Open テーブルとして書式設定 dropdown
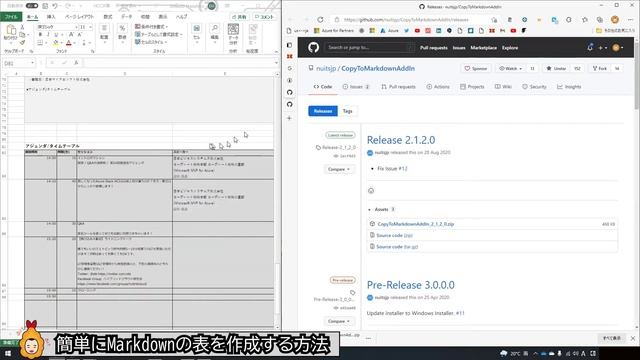 click(x=158, y=34)
